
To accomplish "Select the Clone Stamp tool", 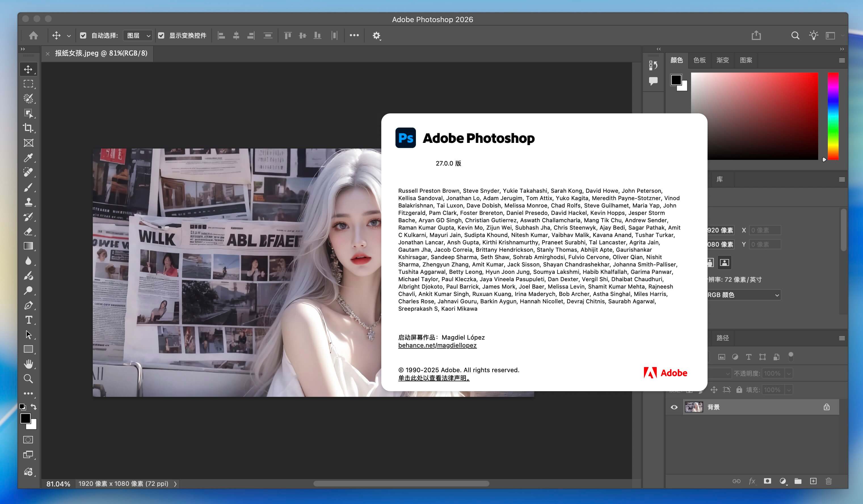I will 28,202.
